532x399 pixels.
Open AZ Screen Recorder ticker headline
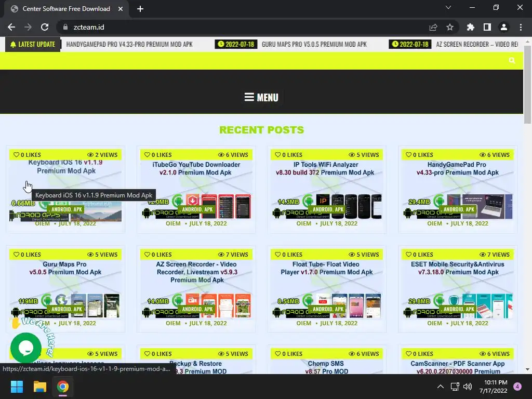coord(477,45)
